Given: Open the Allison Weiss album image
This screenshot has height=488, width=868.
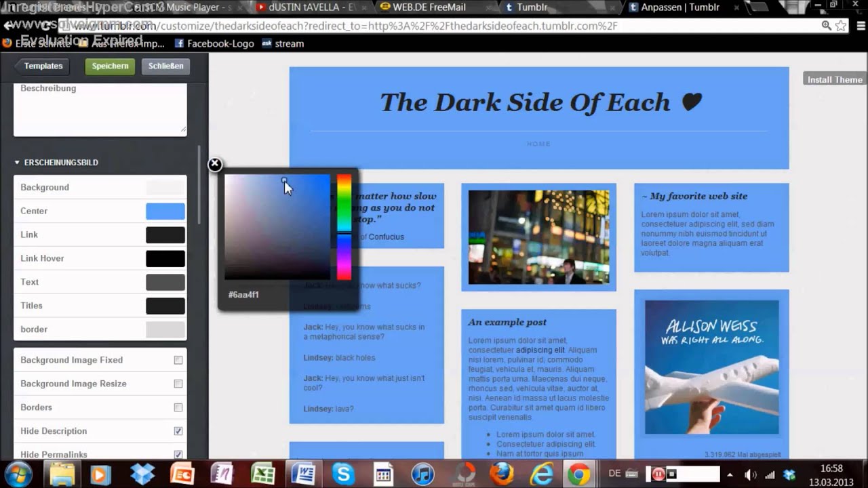Looking at the screenshot, I should click(711, 367).
